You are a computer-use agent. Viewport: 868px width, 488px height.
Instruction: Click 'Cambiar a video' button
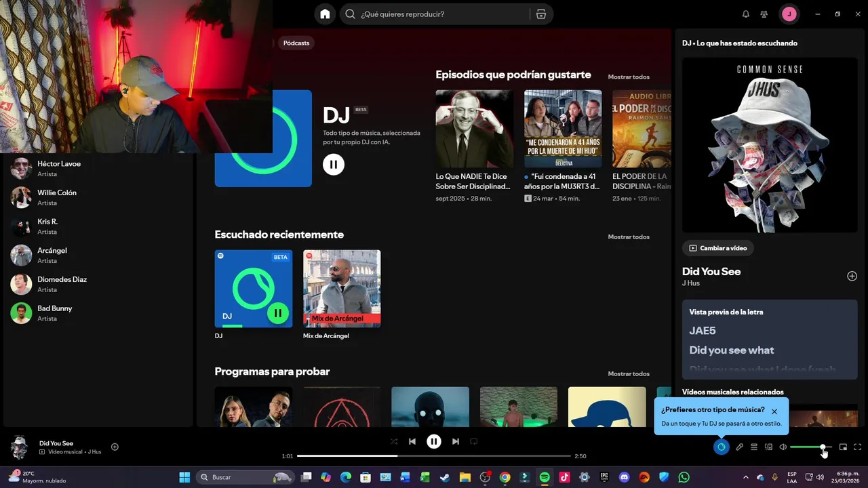tap(717, 248)
